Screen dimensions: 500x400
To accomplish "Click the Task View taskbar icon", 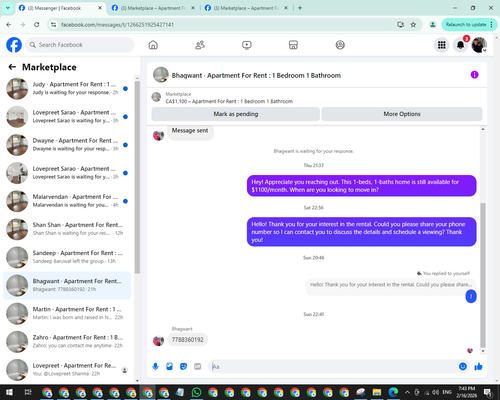I will click(x=28, y=392).
